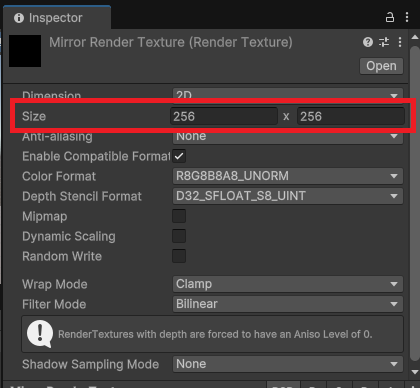Click the Aniso Level warning icon

coord(40,334)
